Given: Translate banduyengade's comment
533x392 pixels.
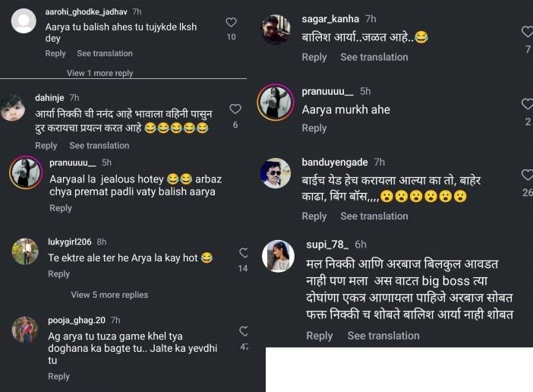Looking at the screenshot, I should point(374,216).
